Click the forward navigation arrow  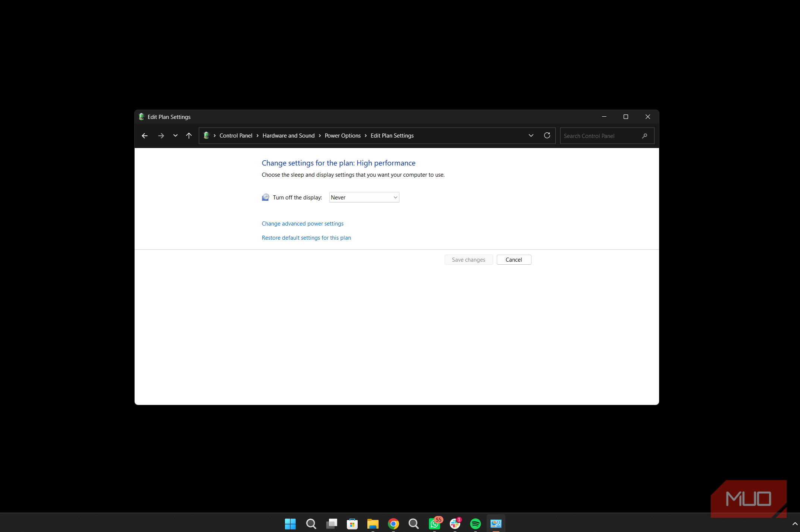[161, 136]
